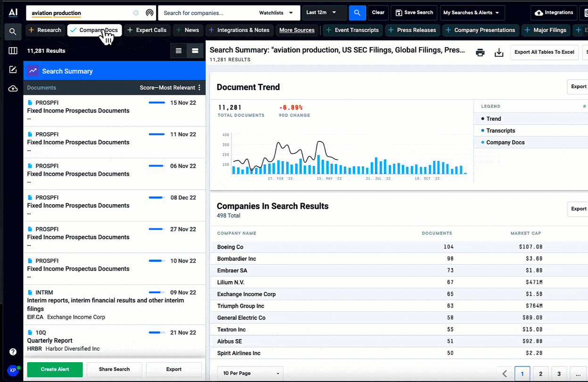Viewport: 588px width, 382px height.
Task: Uncheck the Company Docs source filter
Action: pos(95,30)
